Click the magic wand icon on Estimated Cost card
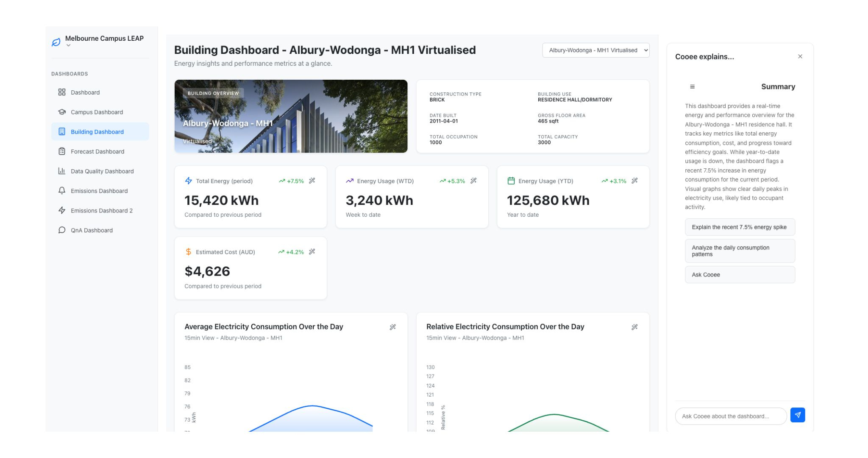The height and width of the screenshot is (458, 868). (312, 252)
